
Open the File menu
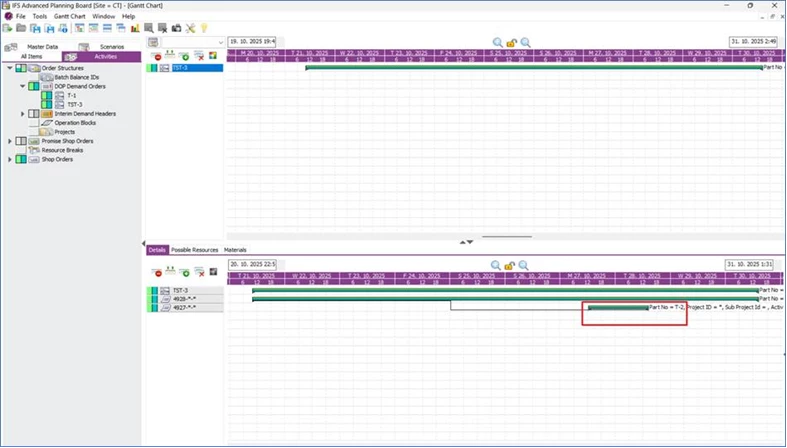click(x=21, y=17)
